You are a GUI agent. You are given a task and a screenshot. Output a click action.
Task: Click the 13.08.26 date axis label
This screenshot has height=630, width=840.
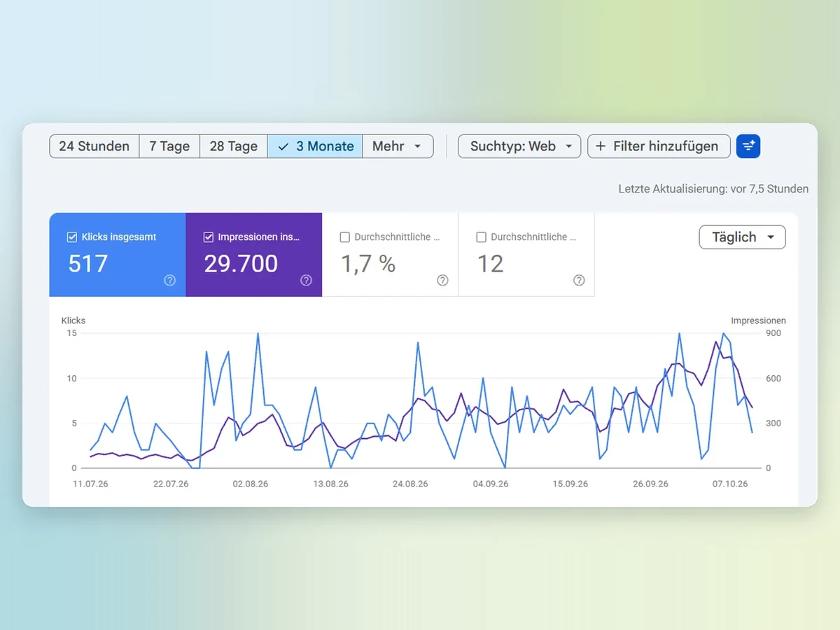(x=330, y=484)
